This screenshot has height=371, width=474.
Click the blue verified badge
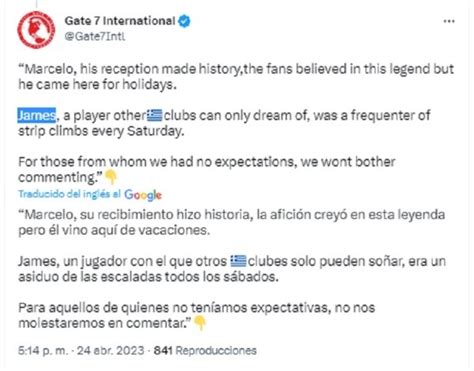(x=184, y=22)
